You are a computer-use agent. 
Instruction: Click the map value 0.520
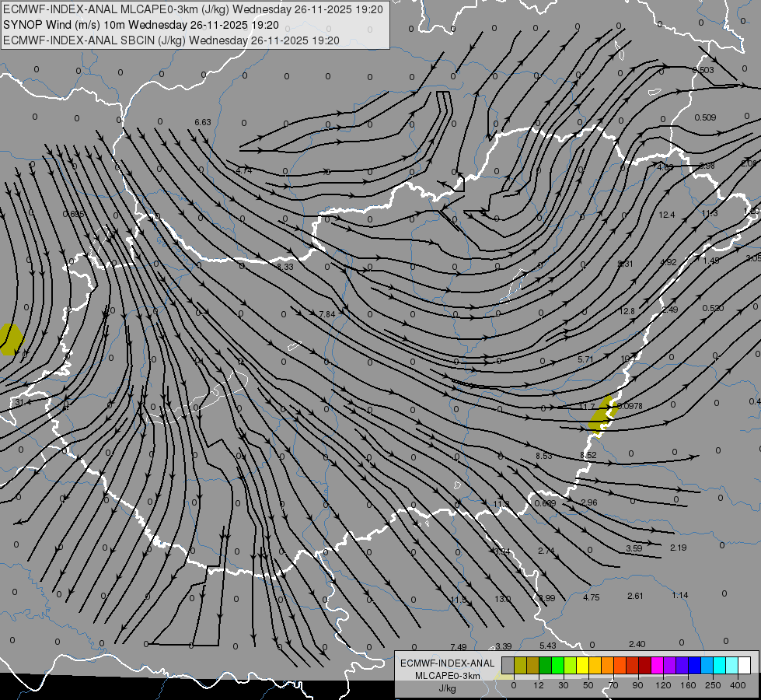pos(713,308)
